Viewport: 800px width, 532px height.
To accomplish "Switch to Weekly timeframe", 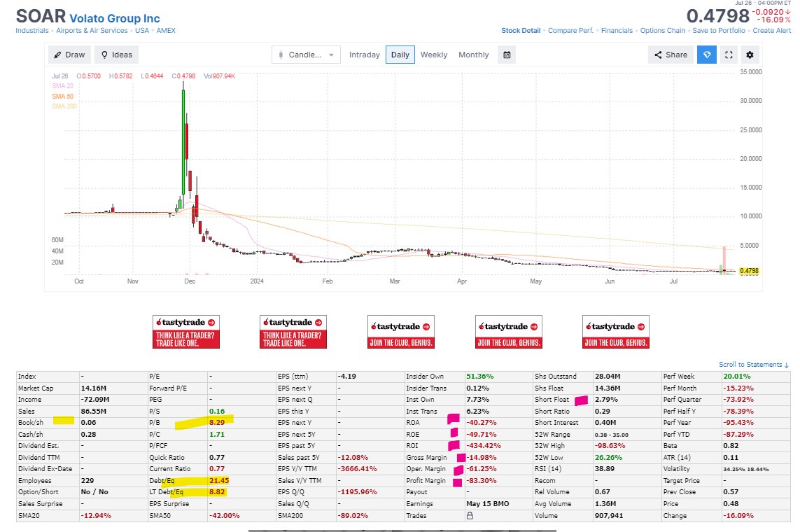I will pos(434,55).
